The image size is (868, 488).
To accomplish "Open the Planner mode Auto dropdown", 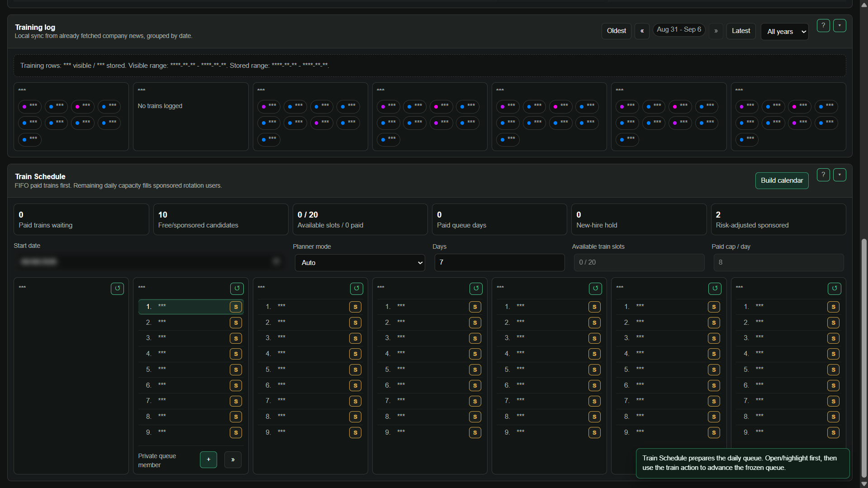I will click(x=360, y=263).
